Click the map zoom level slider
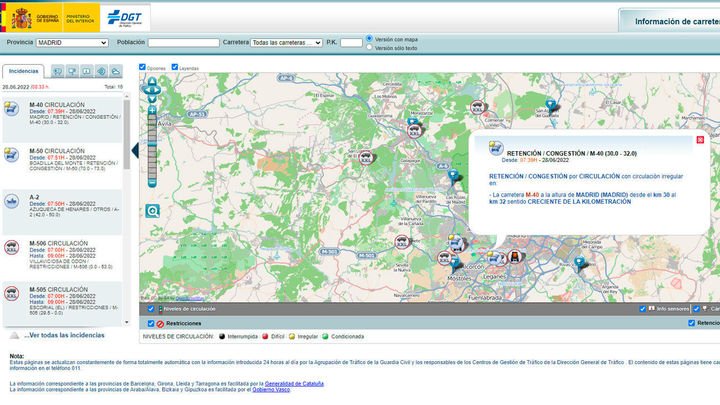The width and height of the screenshot is (720, 405). pos(152,146)
